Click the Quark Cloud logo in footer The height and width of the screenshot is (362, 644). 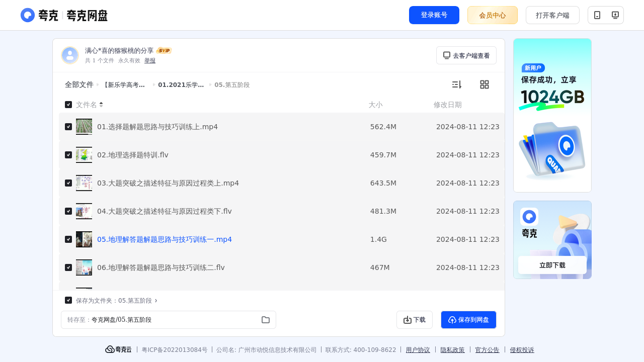(118, 349)
